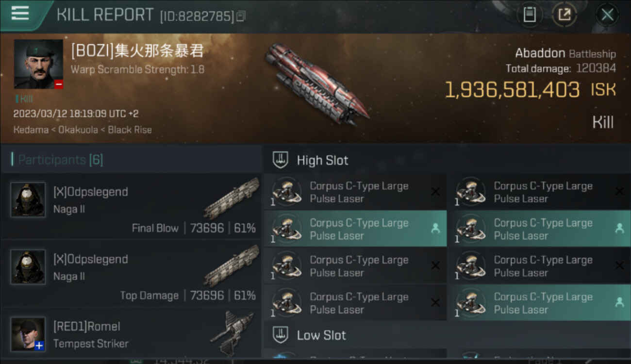The image size is (631, 364).
Task: Share kill report via export icon
Action: tap(565, 15)
